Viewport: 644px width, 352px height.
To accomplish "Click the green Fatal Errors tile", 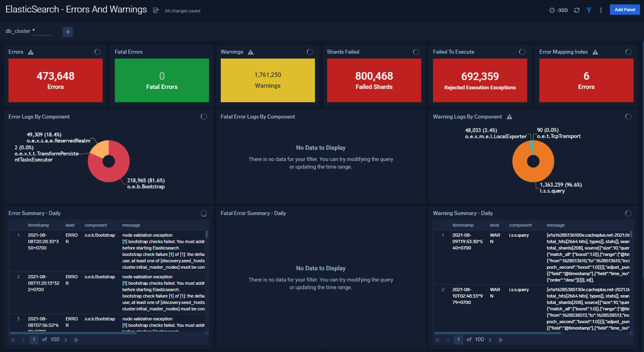I will 162,80.
